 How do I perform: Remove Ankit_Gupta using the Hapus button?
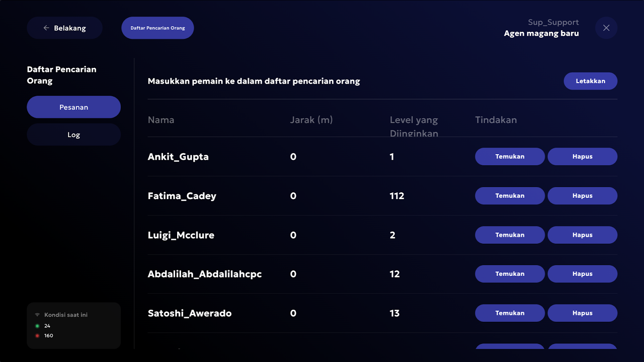pos(582,156)
